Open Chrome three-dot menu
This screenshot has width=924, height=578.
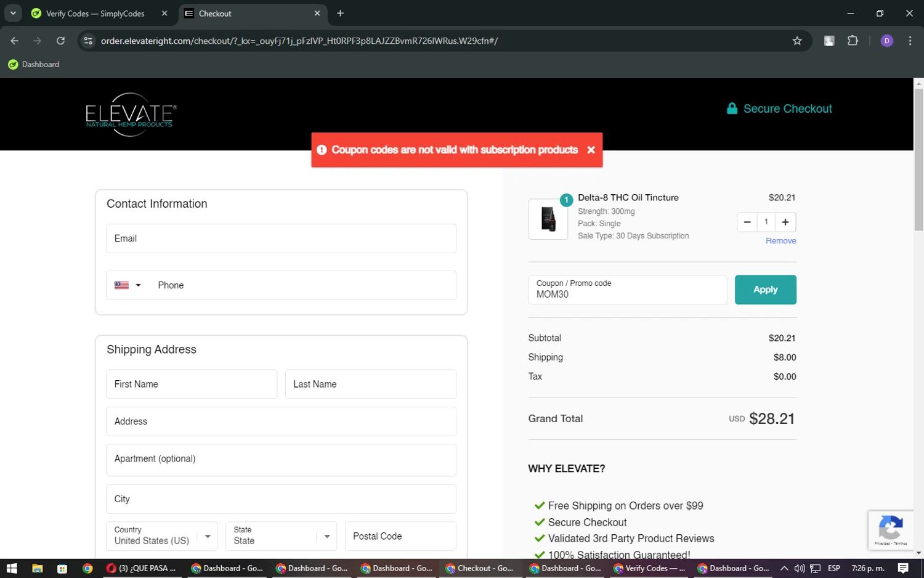(910, 41)
